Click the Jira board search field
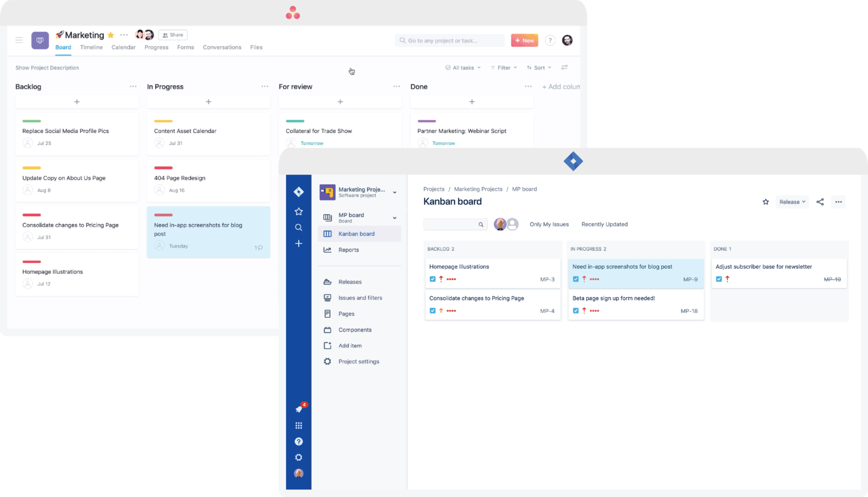Viewport: 868px width, 497px height. 453,224
